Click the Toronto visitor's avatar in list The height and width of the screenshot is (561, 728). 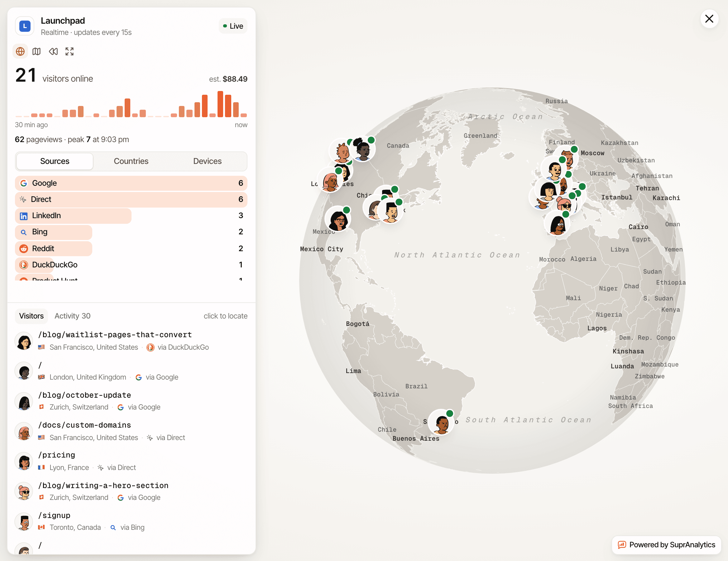click(24, 522)
